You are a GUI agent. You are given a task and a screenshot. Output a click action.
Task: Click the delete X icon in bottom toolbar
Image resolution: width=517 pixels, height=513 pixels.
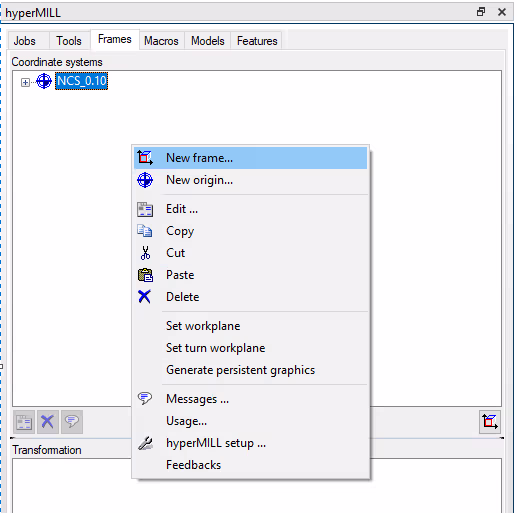click(x=48, y=422)
